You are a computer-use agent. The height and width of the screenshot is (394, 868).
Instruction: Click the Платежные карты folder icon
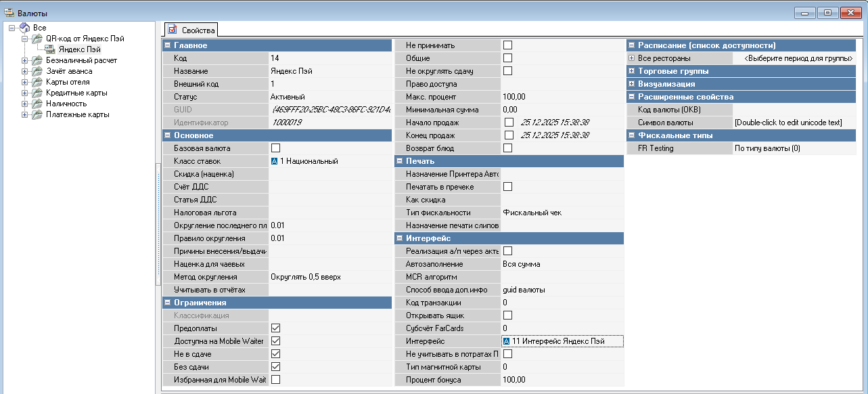pyautogui.click(x=37, y=114)
